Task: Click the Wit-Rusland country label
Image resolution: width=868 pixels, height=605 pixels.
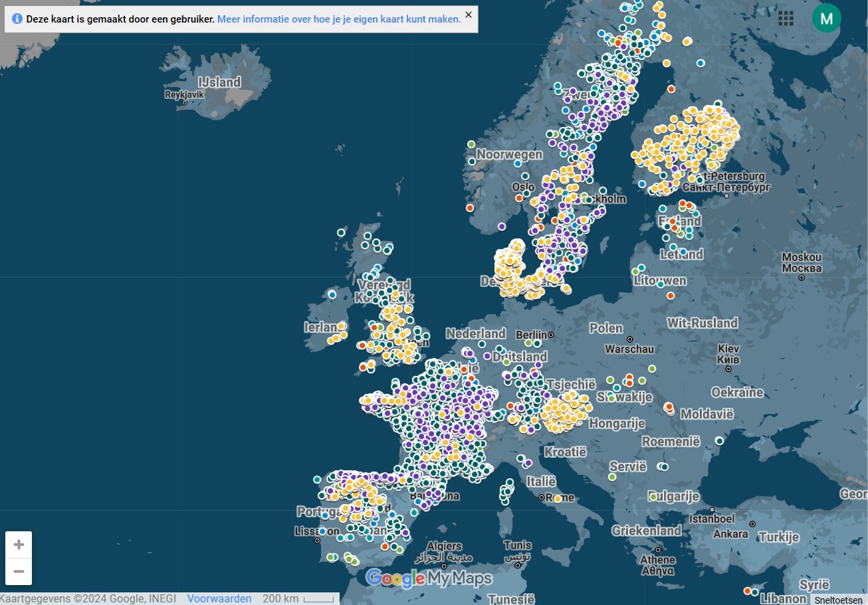Action: point(703,323)
